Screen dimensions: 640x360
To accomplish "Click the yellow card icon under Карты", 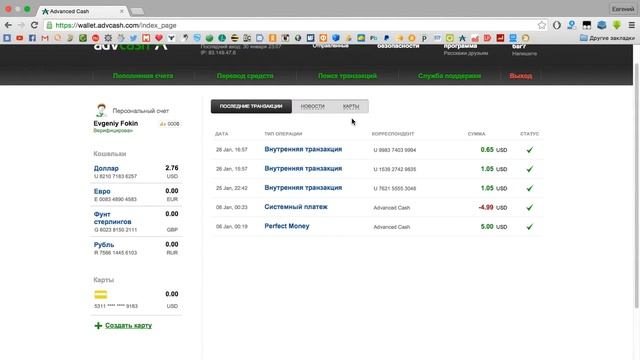I will [100, 294].
